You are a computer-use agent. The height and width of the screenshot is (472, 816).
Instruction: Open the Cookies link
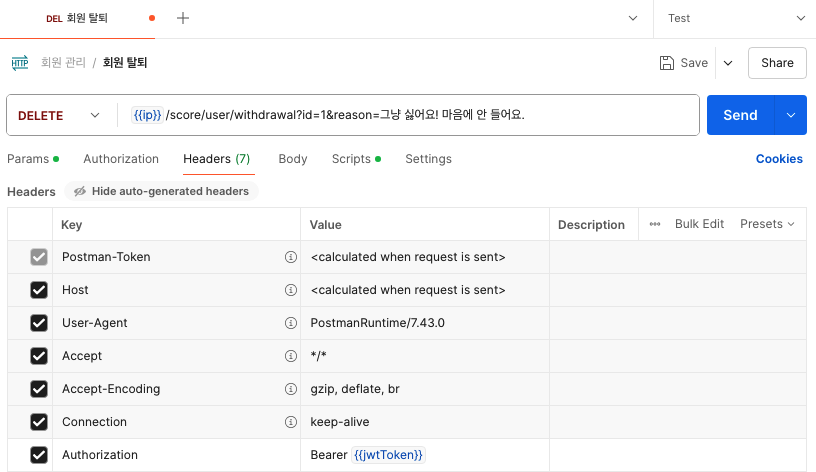pos(779,159)
